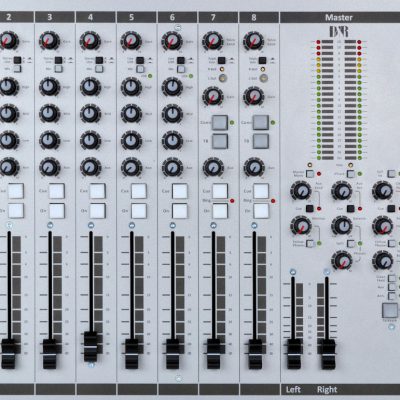Toggle the Cue button on channel 8
400x400 pixels.
(x=261, y=191)
